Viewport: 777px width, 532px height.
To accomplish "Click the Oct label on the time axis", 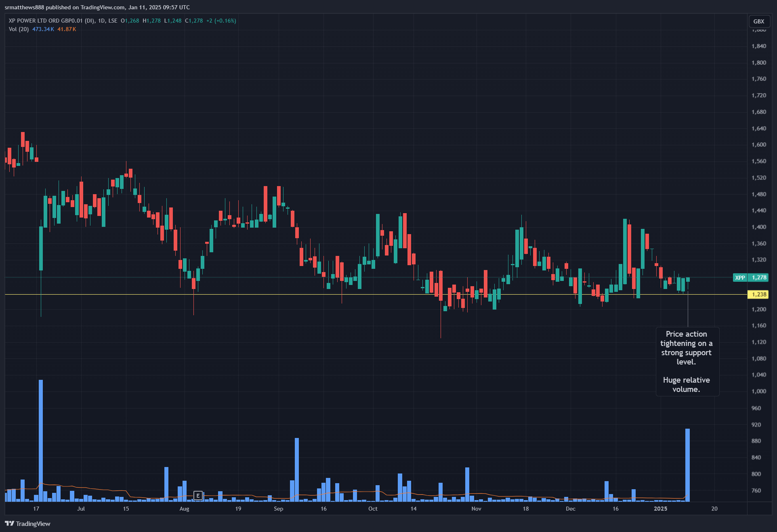I will tap(373, 509).
